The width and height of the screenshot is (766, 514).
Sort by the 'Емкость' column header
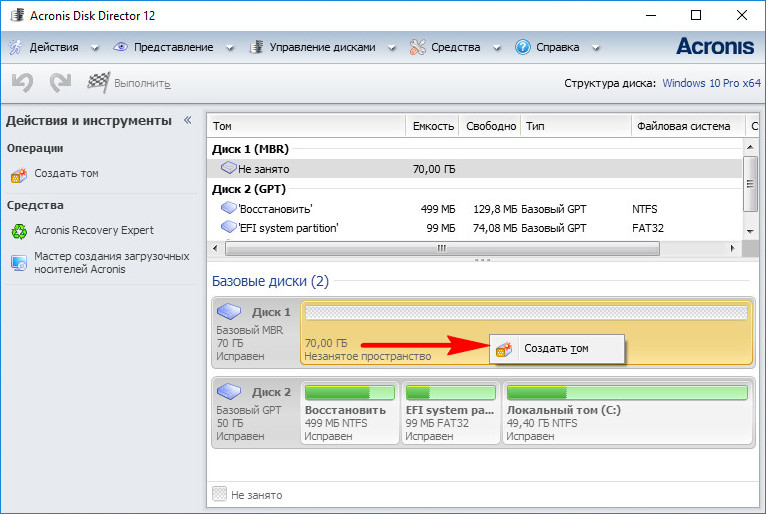click(x=432, y=126)
